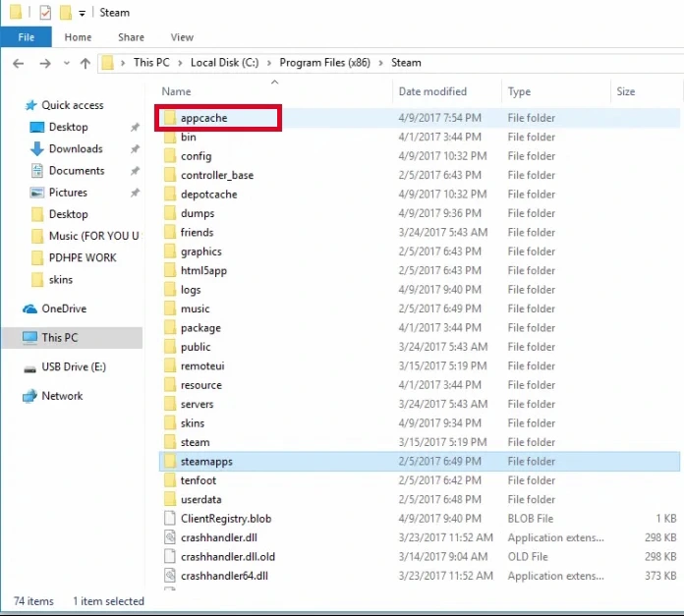Sort by the Name column header

[176, 91]
